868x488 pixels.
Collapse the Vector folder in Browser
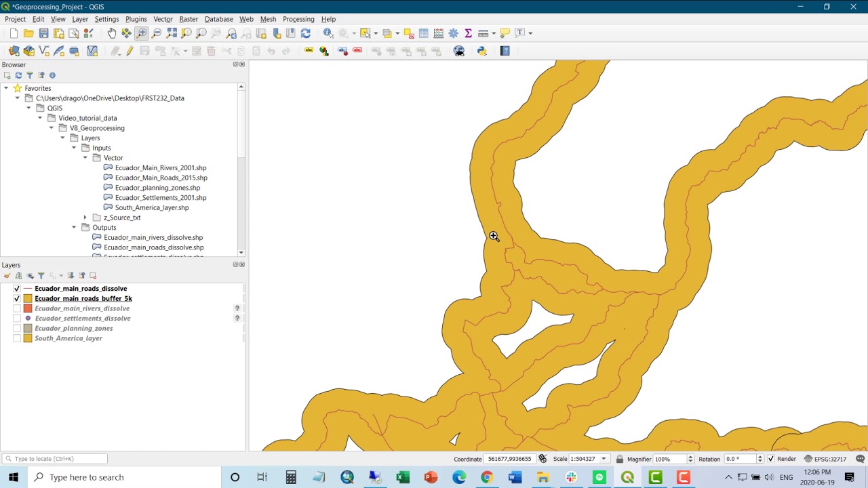point(85,158)
